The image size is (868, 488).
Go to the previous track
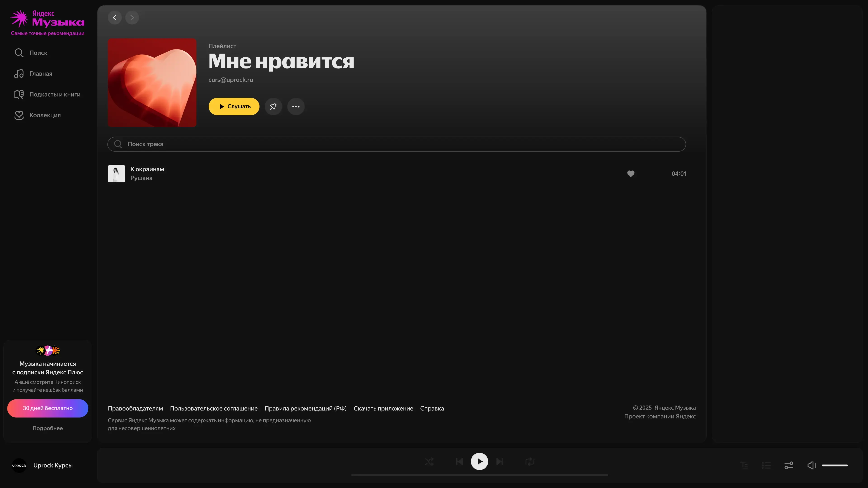(459, 462)
